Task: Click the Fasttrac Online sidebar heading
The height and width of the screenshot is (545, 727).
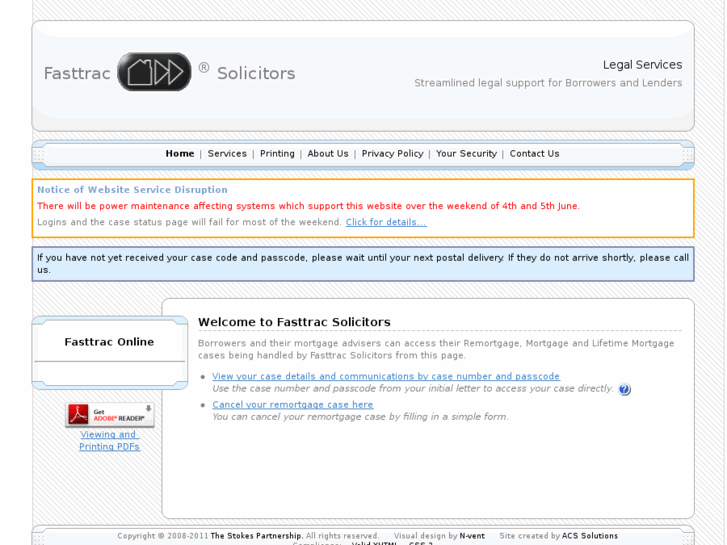Action: coord(109,342)
